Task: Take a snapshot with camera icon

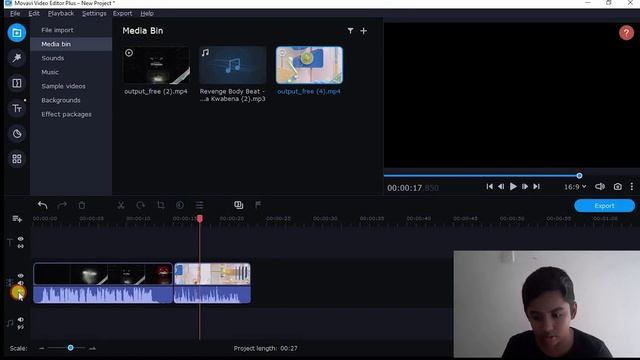Action: click(618, 187)
